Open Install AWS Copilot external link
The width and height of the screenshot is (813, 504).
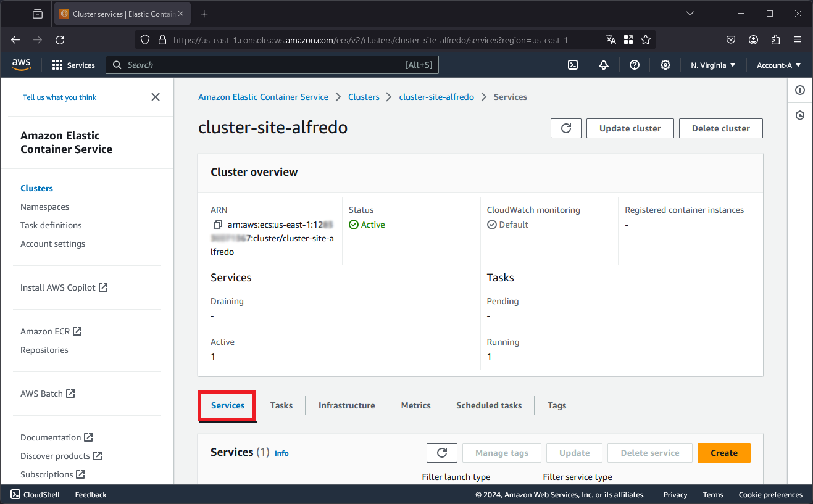point(64,287)
